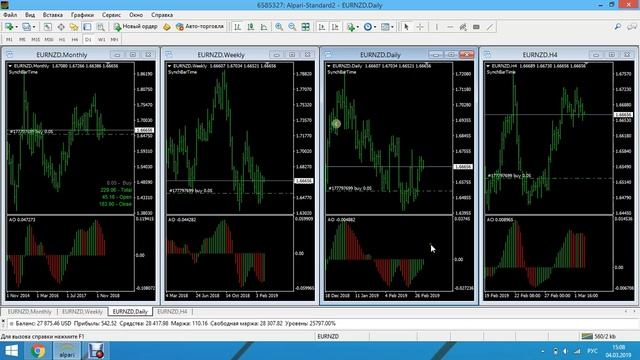Switch timeframe to MN
This screenshot has width=640, height=360.
[114, 40]
